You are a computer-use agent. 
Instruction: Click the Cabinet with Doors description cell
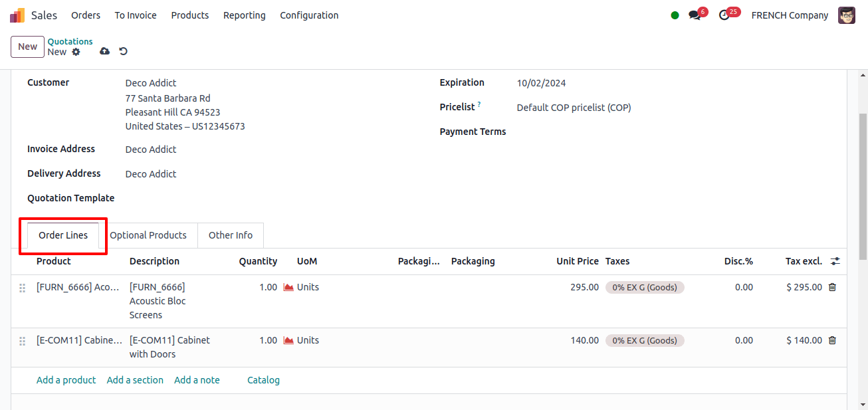[169, 347]
